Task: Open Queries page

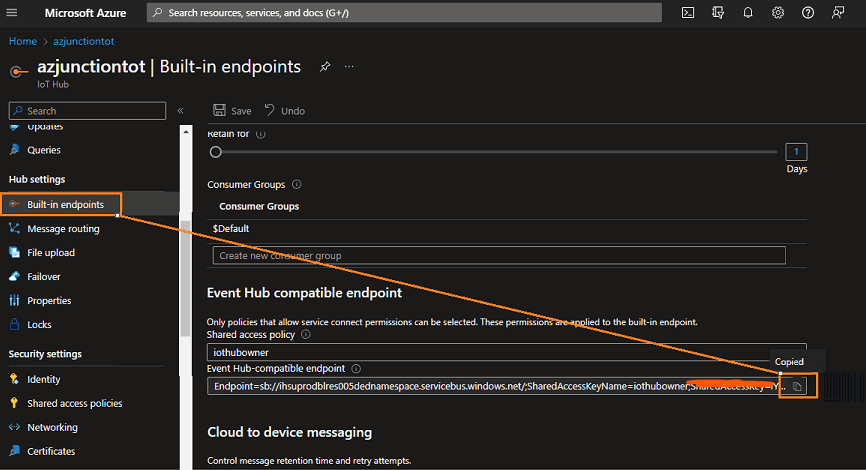Action: click(44, 150)
